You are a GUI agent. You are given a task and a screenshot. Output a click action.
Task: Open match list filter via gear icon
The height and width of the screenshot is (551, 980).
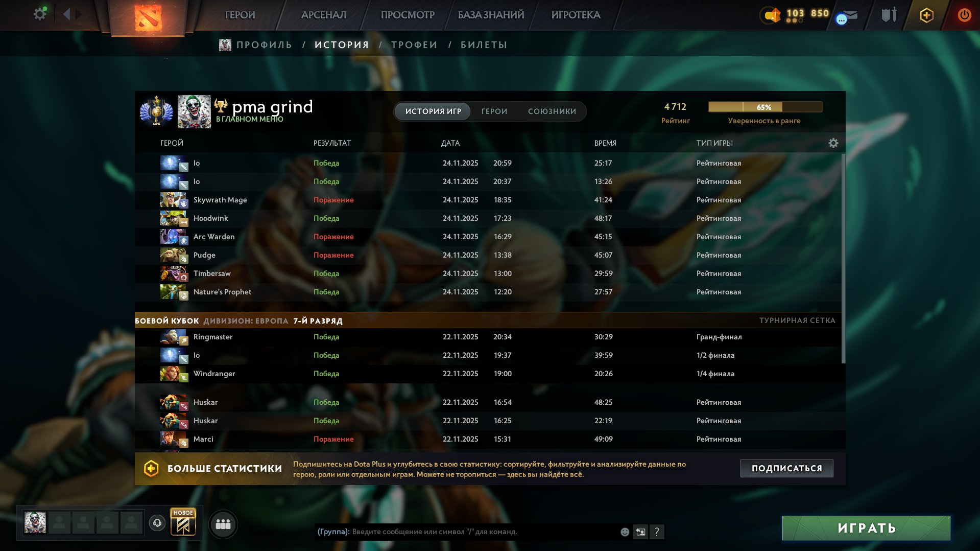pos(833,143)
